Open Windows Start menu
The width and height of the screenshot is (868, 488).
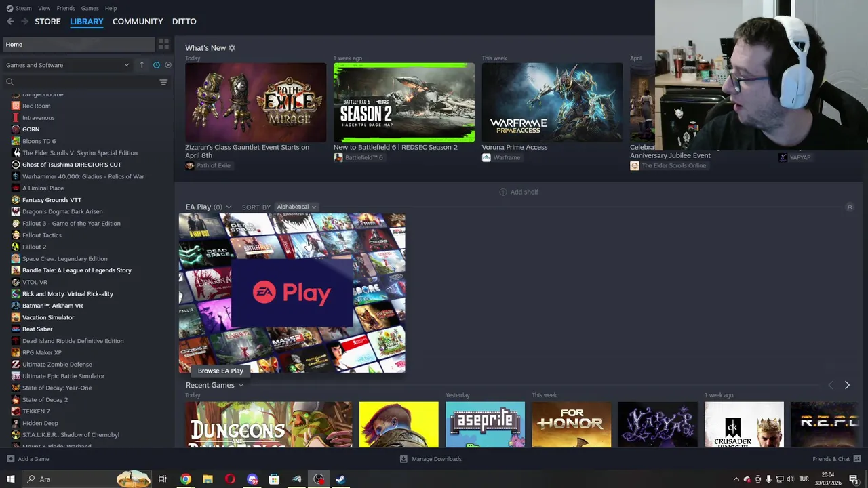coord(10,479)
